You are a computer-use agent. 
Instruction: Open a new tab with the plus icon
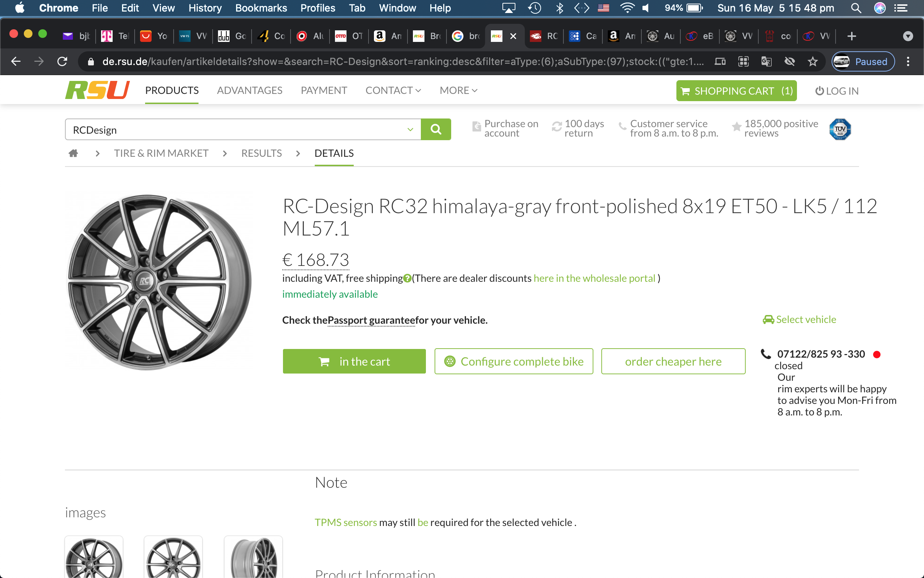[x=851, y=36]
